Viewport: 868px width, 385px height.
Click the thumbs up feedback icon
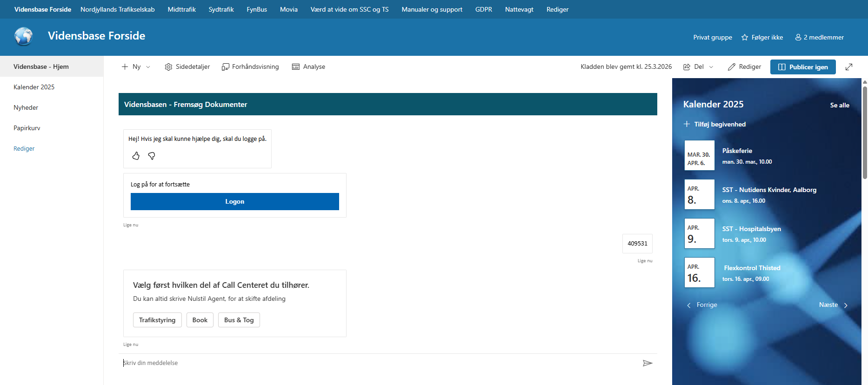[x=136, y=156]
